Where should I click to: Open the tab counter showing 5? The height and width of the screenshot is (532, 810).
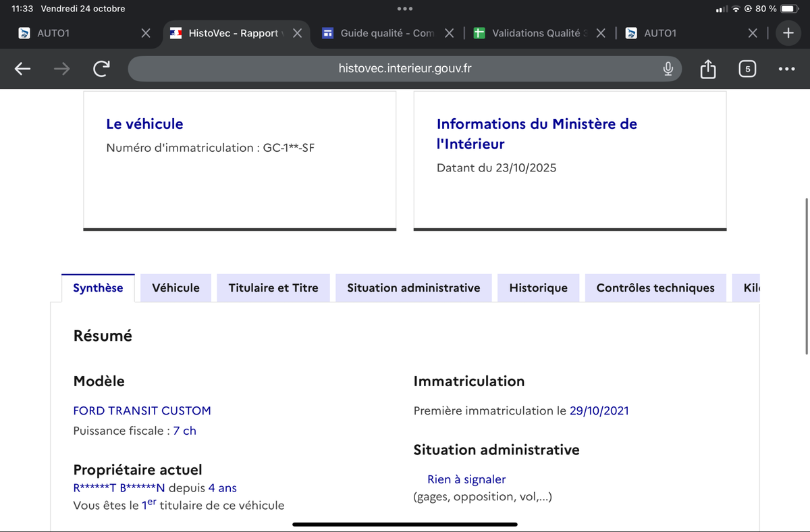pyautogui.click(x=747, y=68)
